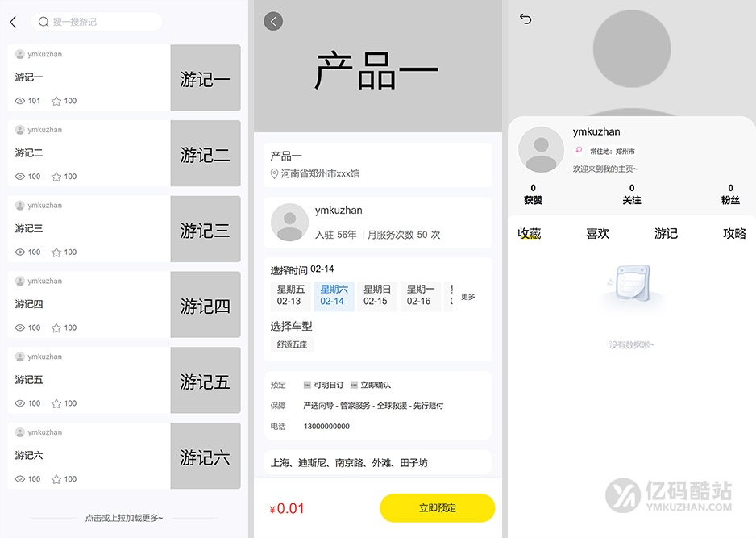Tap the yellow 立即预定 button
756x538 pixels.
pos(438,508)
